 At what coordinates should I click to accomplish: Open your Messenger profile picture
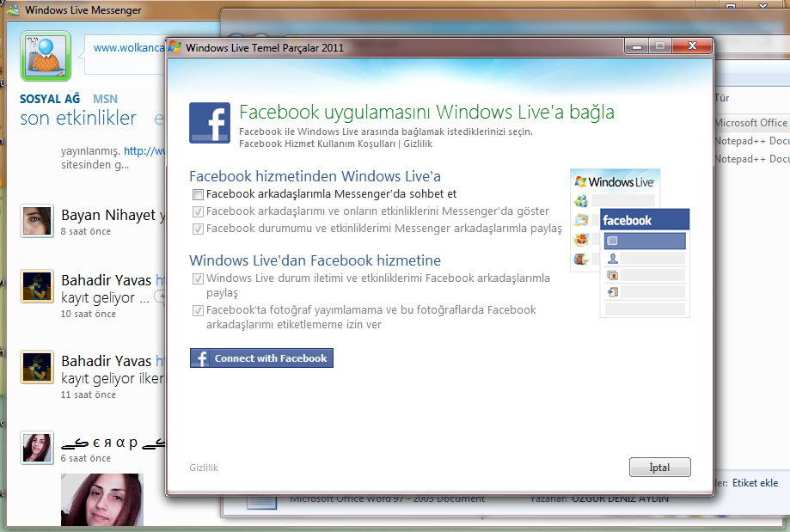(40, 55)
